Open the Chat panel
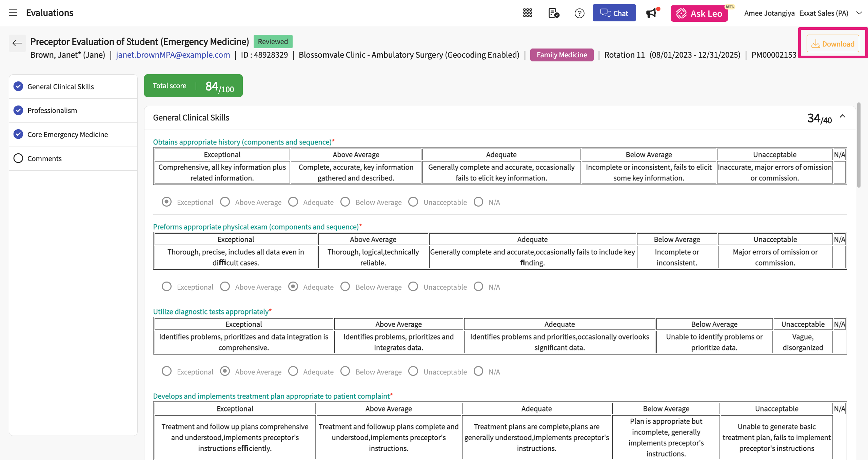 (614, 13)
